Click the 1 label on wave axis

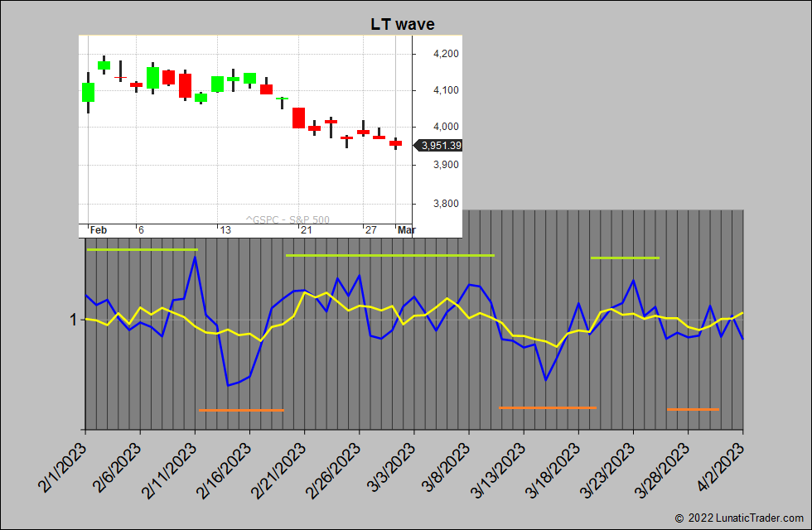pos(74,320)
